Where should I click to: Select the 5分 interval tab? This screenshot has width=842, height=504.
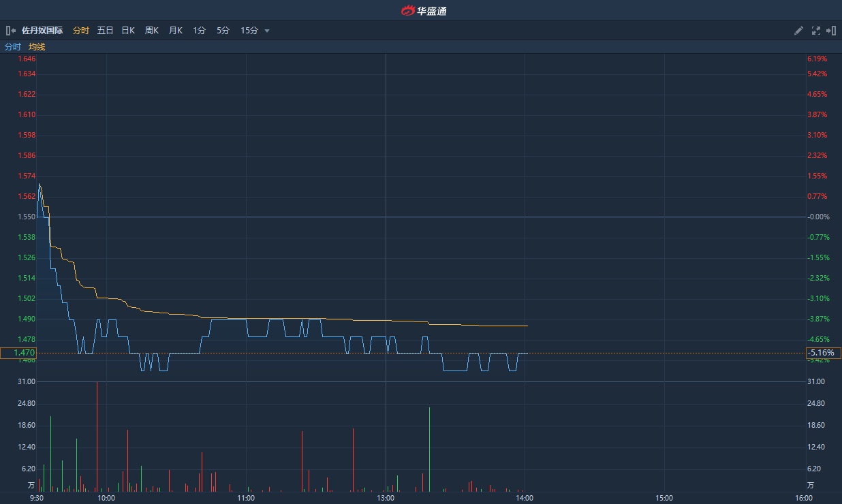(223, 31)
